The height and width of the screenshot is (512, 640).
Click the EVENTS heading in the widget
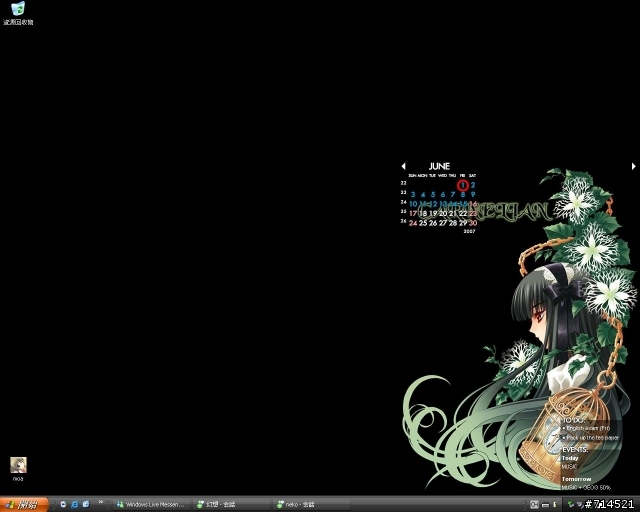[x=575, y=450]
